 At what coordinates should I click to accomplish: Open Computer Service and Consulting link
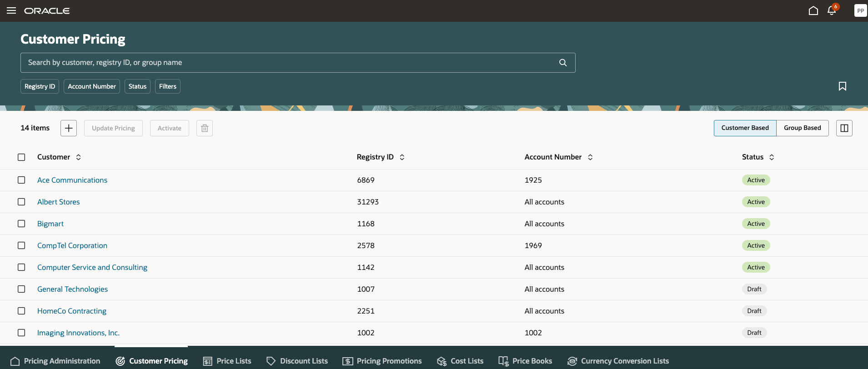[92, 267]
